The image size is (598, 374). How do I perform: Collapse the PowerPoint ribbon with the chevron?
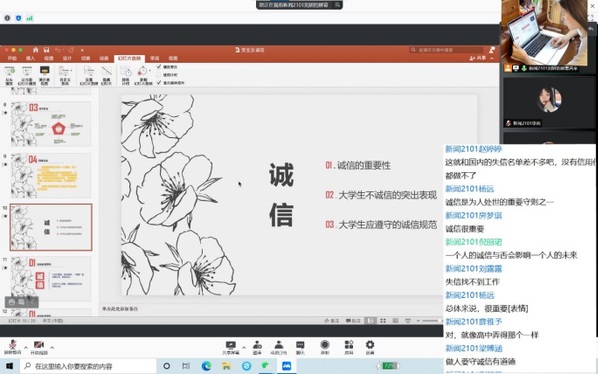point(492,58)
